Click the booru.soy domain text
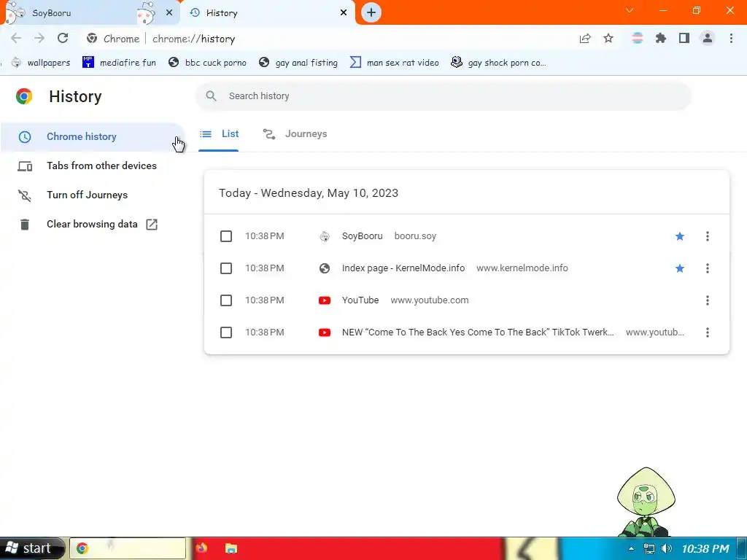747x560 pixels. (x=415, y=236)
